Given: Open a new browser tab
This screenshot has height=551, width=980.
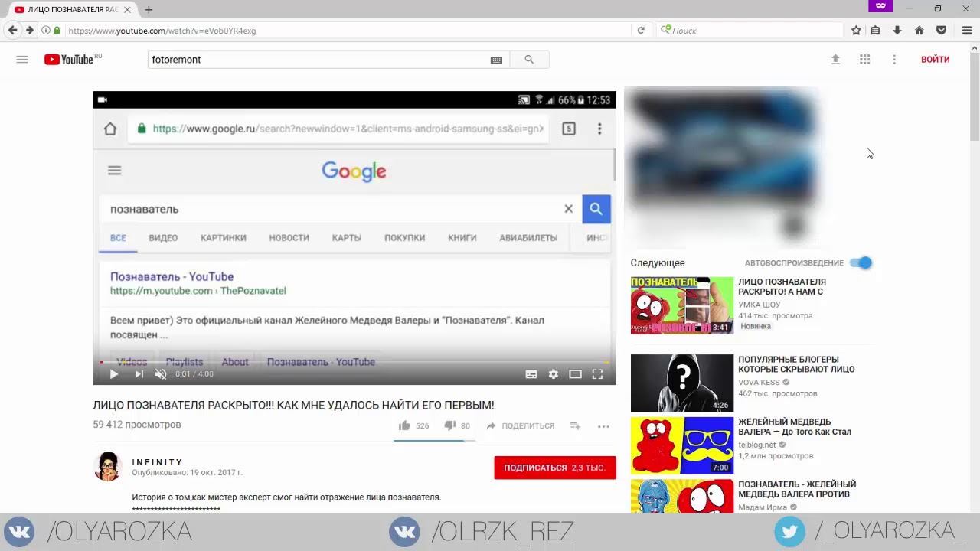Looking at the screenshot, I should (149, 10).
